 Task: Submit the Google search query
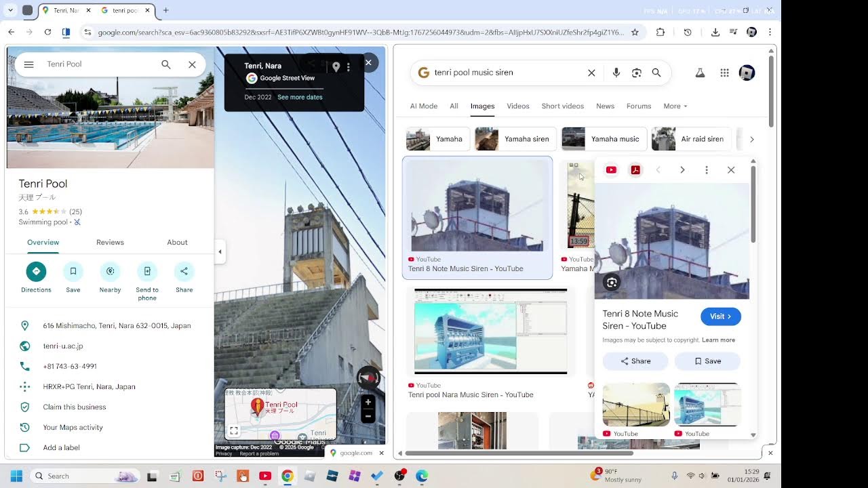(x=656, y=73)
